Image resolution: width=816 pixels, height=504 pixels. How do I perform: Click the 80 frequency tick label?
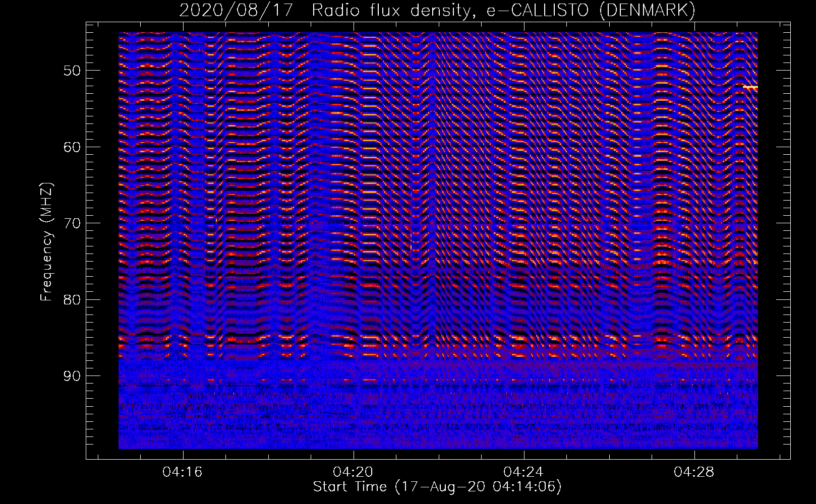pyautogui.click(x=73, y=299)
